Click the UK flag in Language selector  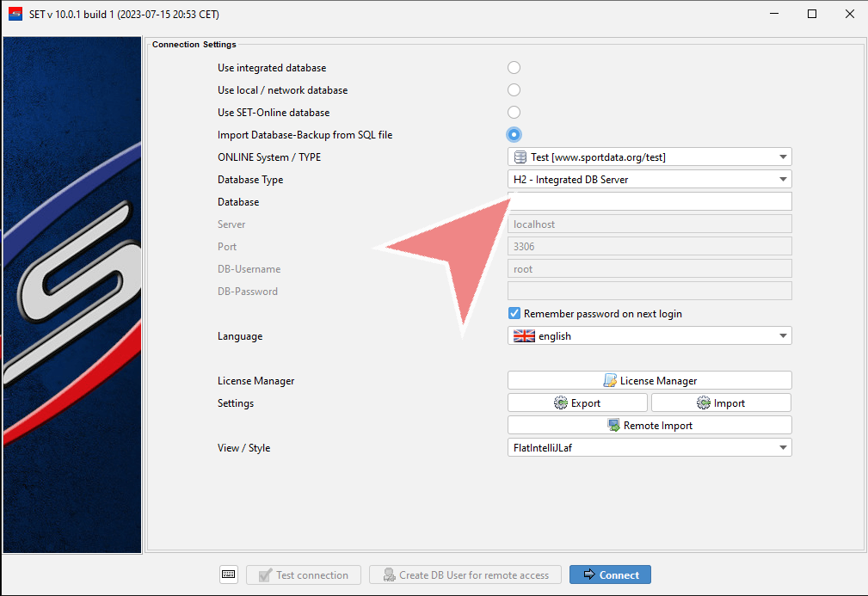(524, 336)
